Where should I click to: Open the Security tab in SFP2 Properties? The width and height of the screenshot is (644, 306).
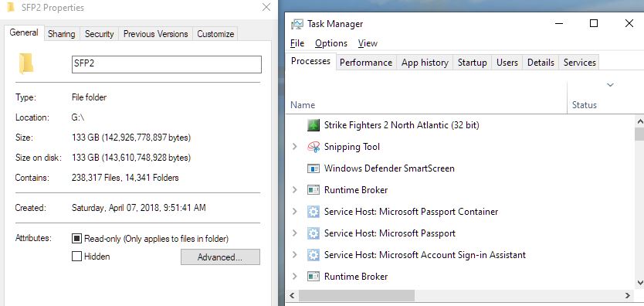(x=99, y=34)
